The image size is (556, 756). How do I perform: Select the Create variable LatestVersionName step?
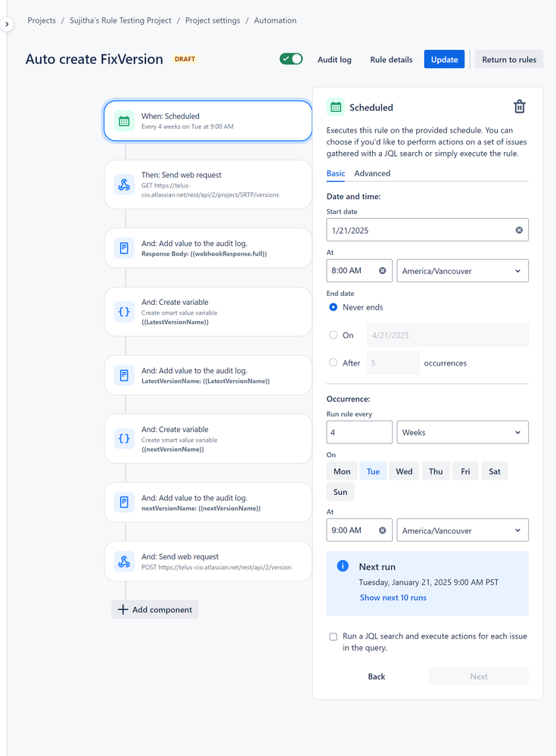click(x=208, y=312)
